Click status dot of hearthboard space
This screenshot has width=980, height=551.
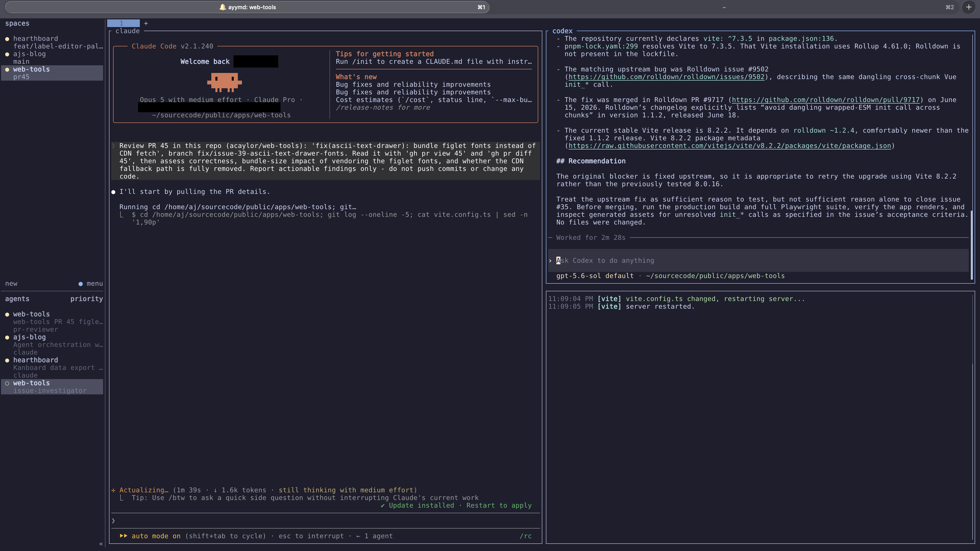7,39
